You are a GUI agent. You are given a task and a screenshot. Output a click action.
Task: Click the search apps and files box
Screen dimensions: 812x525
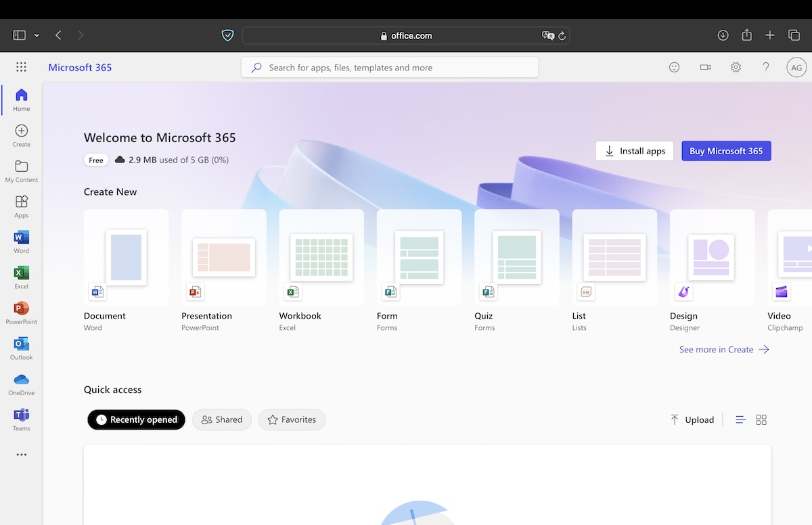point(390,68)
